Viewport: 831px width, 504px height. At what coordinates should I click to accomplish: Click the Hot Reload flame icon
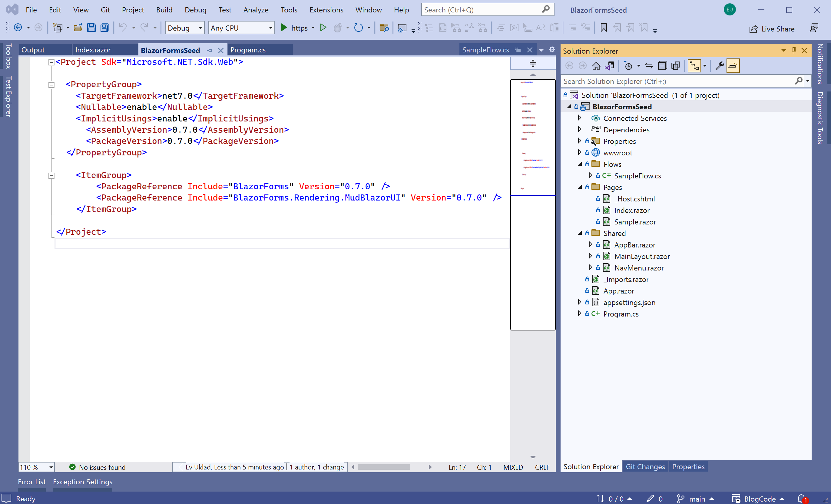(x=338, y=28)
